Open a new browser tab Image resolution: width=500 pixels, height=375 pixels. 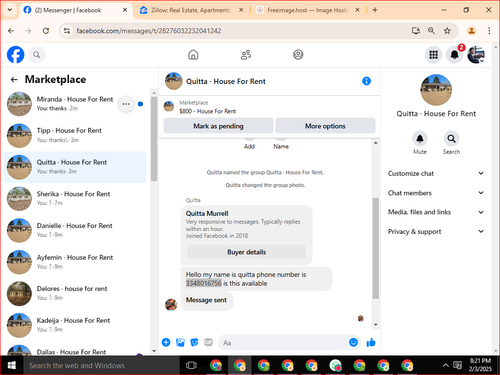pos(375,10)
